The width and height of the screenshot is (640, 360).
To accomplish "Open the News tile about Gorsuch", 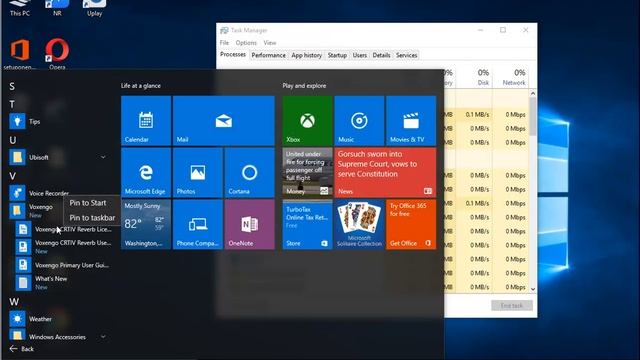I will (x=385, y=172).
